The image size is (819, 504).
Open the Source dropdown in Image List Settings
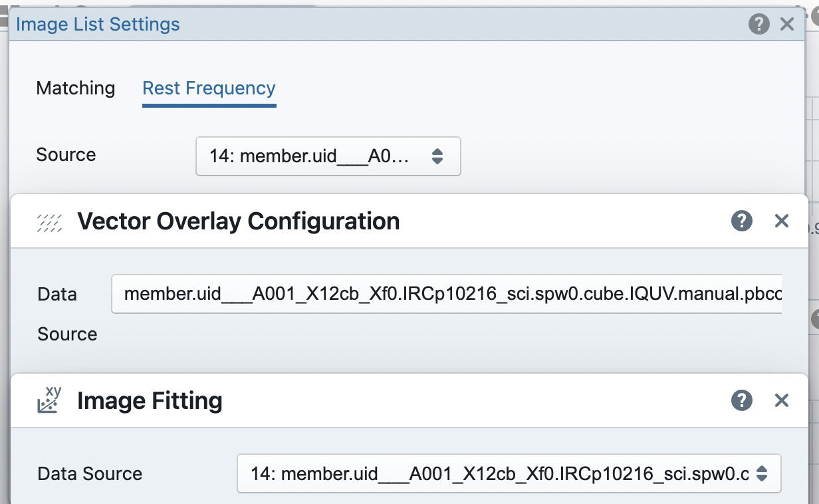tap(328, 156)
